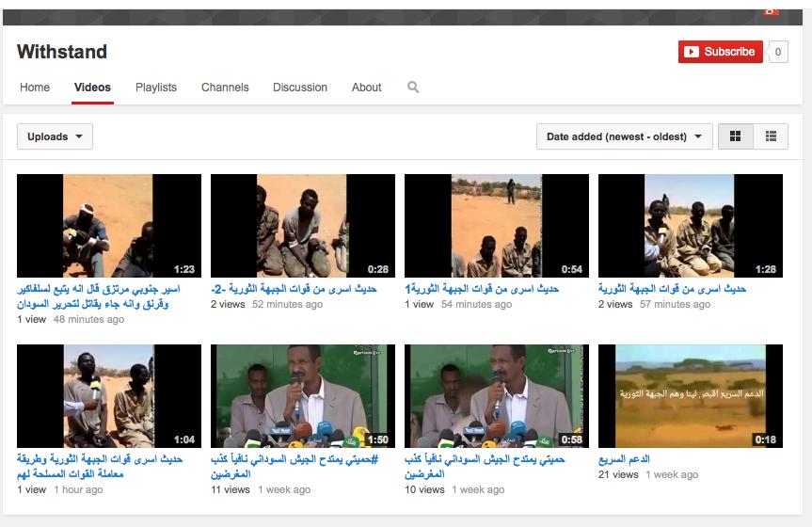Image resolution: width=812 pixels, height=527 pixels.
Task: Play the 1:28 video thumbnail
Action: point(691,226)
